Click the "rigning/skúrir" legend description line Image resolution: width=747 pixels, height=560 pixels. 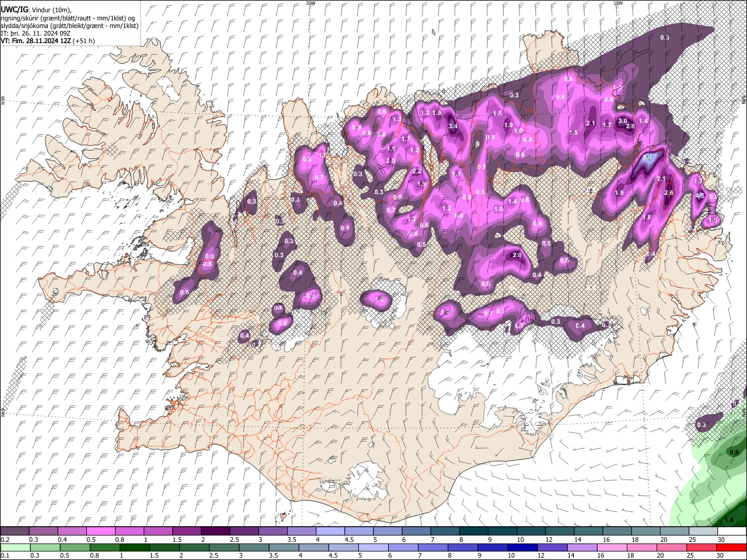click(x=69, y=18)
